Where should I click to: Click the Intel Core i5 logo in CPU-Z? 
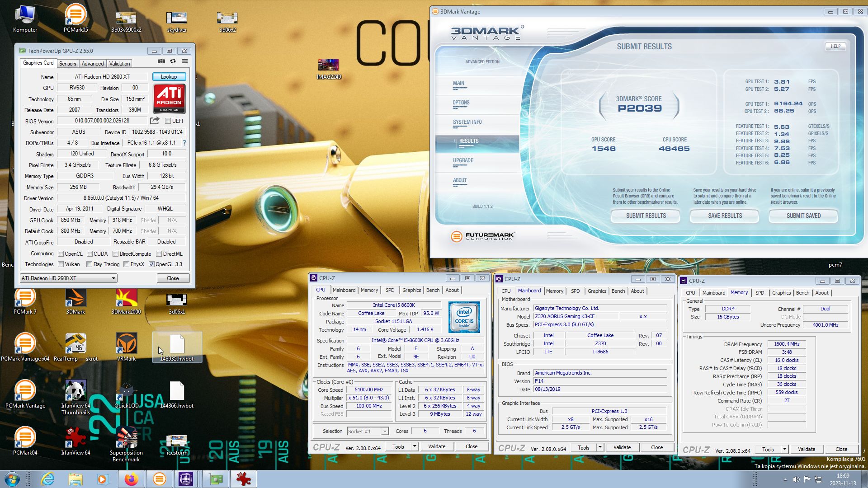coord(464,317)
